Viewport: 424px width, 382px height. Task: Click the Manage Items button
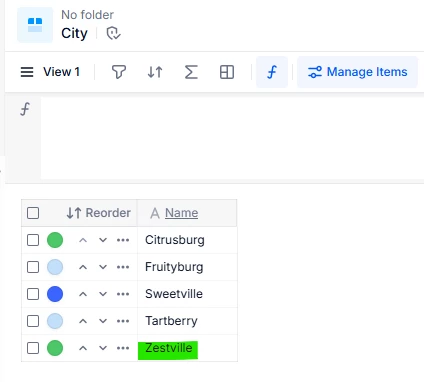pyautogui.click(x=357, y=72)
